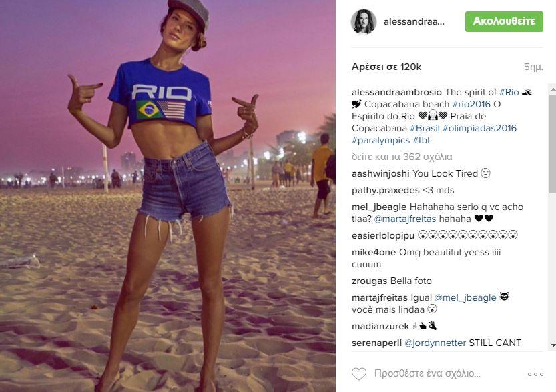Viewport: 556px width, 392px height.
Task: Open the #rio2016 hashtag
Action: coord(471,104)
